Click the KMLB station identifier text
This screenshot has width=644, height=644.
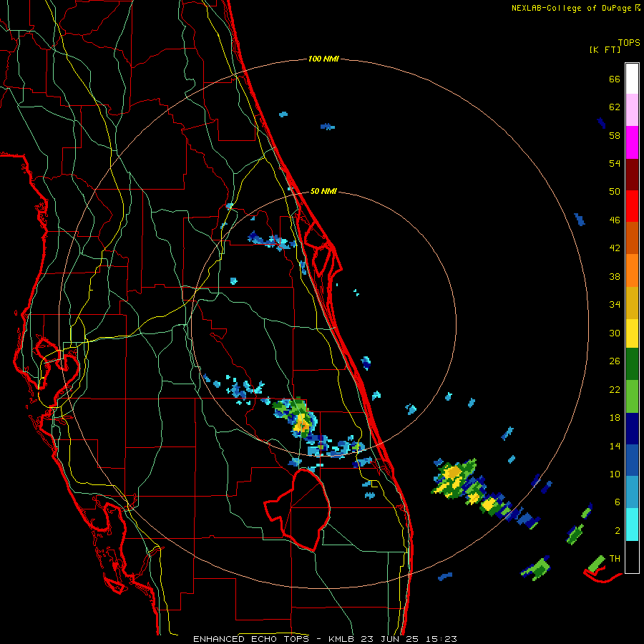pyautogui.click(x=343, y=639)
